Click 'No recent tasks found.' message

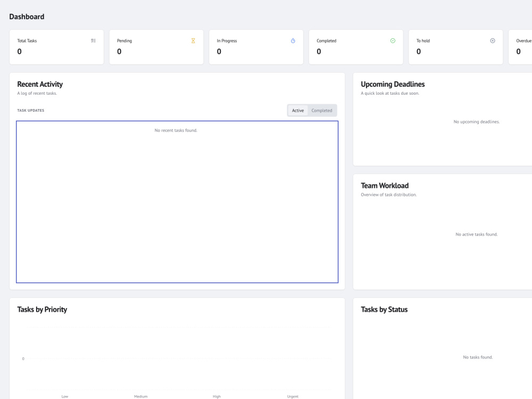[176, 130]
